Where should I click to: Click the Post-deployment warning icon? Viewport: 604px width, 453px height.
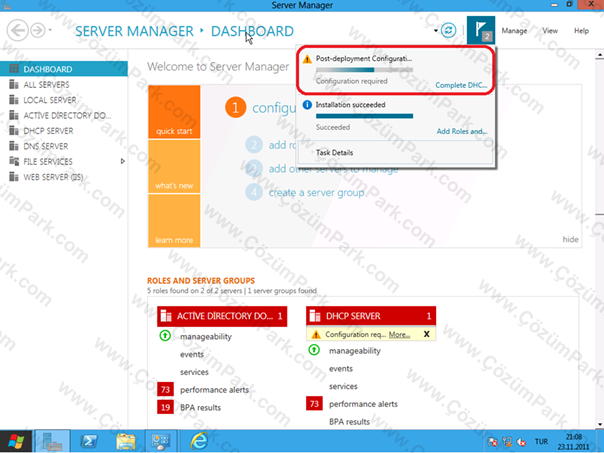tap(307, 59)
